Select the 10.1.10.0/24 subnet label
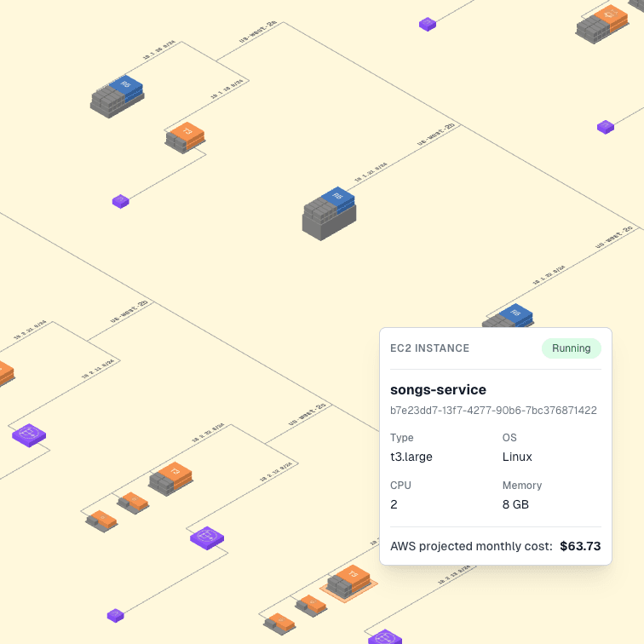Image resolution: width=644 pixels, height=644 pixels. 227,89
